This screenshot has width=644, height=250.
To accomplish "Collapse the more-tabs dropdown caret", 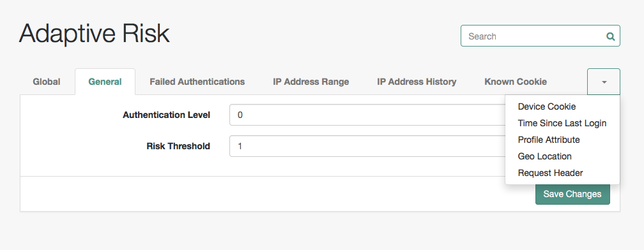I will (x=604, y=82).
